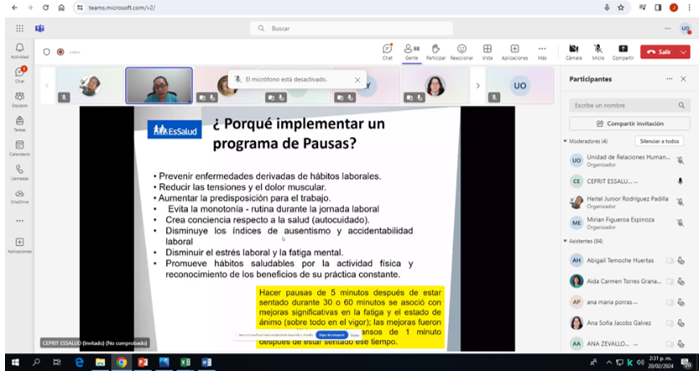
Task: Click the Buscar search box
Action: tap(351, 29)
